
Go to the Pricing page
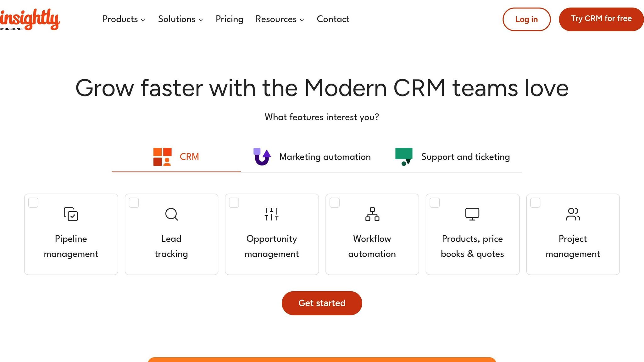[229, 19]
